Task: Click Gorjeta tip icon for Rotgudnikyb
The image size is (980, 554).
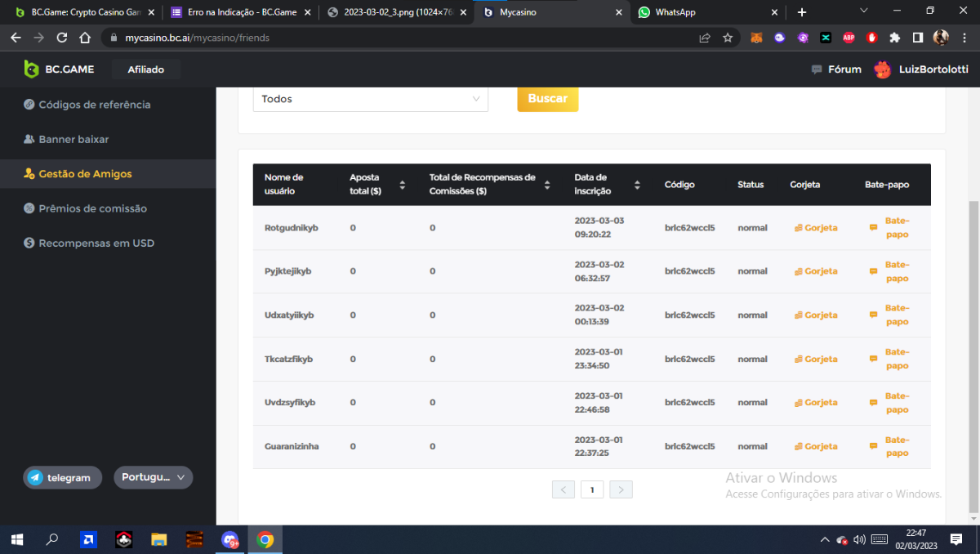Action: coord(798,228)
